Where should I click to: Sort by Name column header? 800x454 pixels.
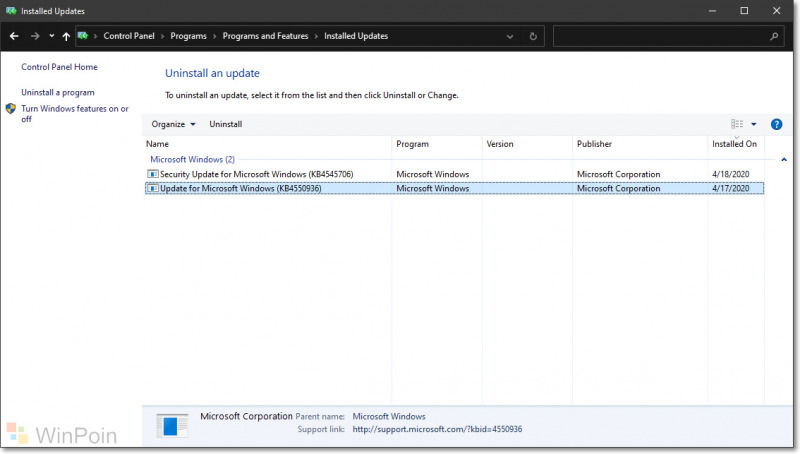(267, 144)
